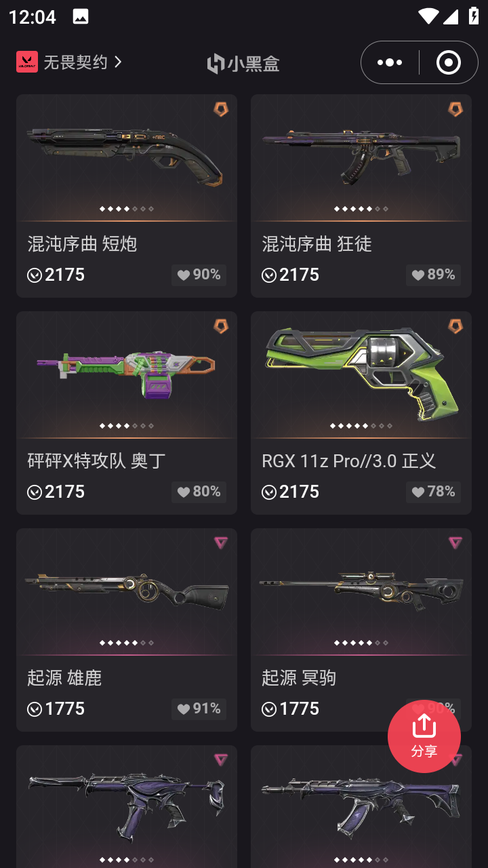This screenshot has width=488, height=868.
Task: Tap level dots indicator on 混沌序曲 狂徒
Action: 361,209
